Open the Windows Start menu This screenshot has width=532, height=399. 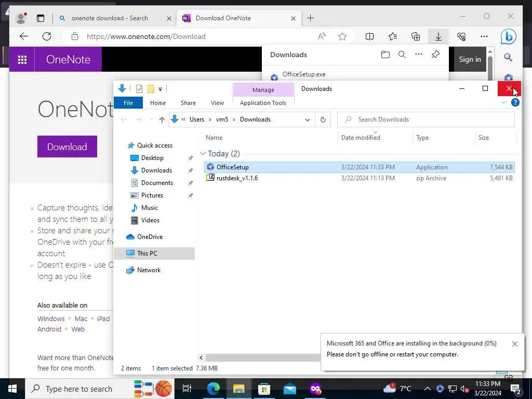12,389
